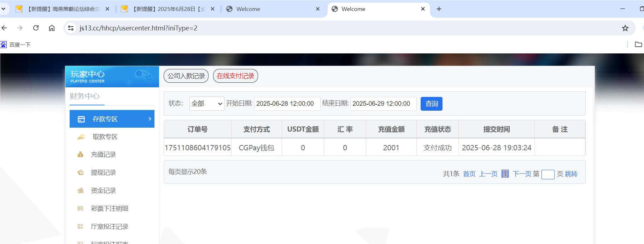Viewport: 644px width, 244px height.
Task: Open the all bookmarks folder icon
Action: [x=638, y=45]
